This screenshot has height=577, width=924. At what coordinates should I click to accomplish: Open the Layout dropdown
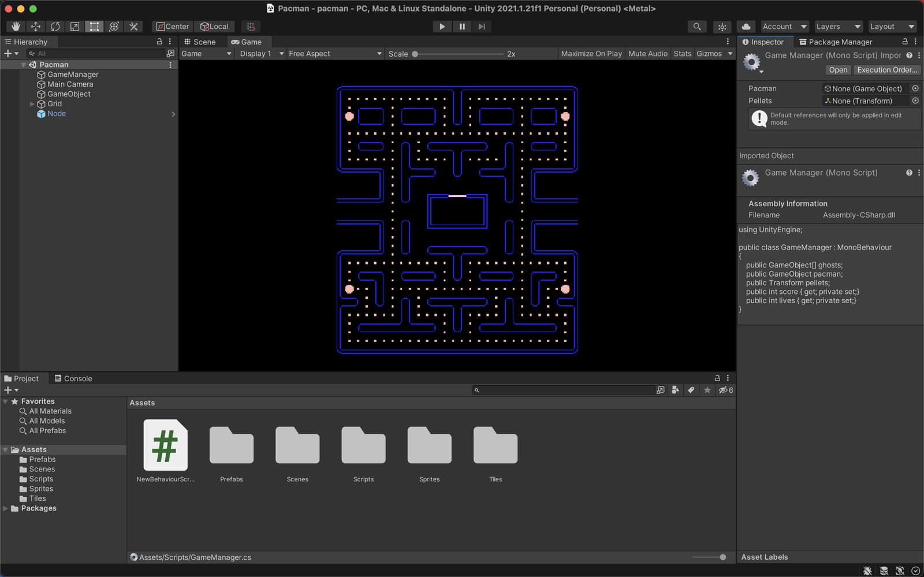click(892, 27)
